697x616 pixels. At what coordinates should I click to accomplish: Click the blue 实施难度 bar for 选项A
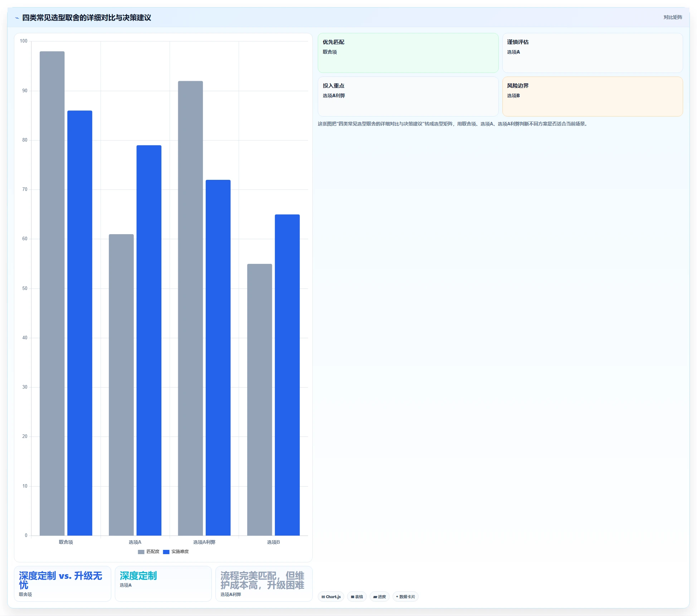[149, 340]
